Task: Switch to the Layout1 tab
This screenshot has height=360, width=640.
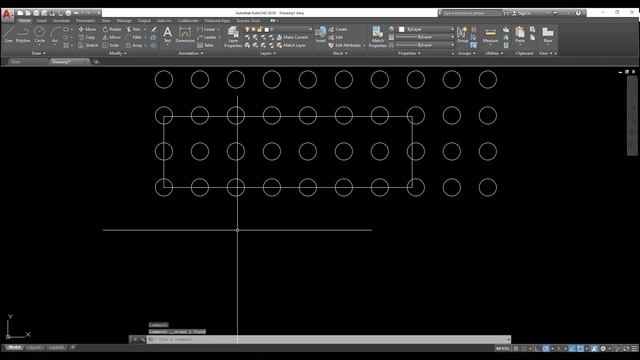Action: (35, 347)
